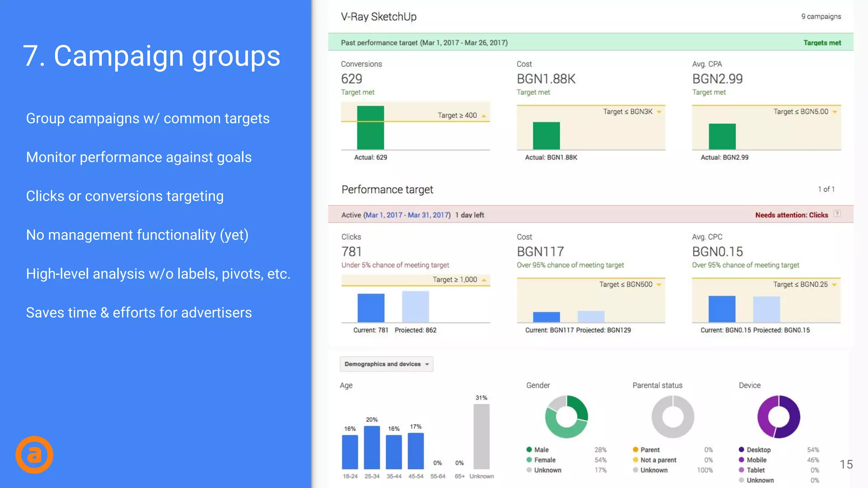Click the BGN0.15 Avg. CPC value
The image size is (868, 488).
718,252
